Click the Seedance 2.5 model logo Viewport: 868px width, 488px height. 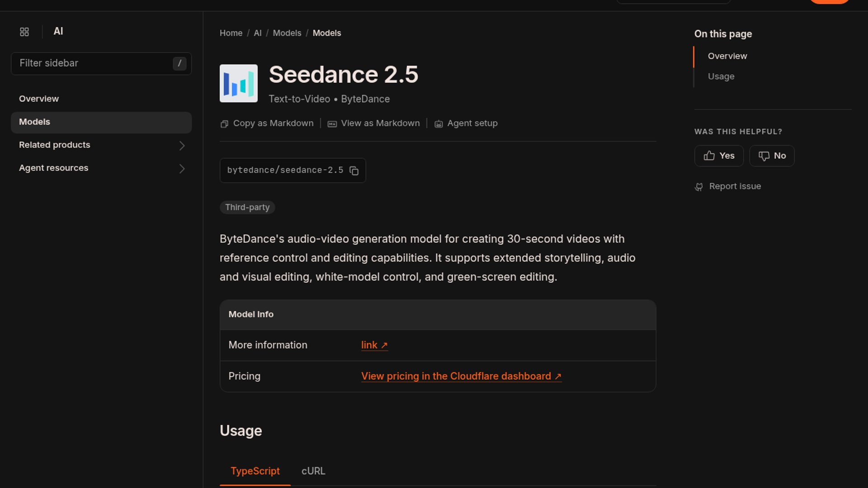[x=239, y=83]
